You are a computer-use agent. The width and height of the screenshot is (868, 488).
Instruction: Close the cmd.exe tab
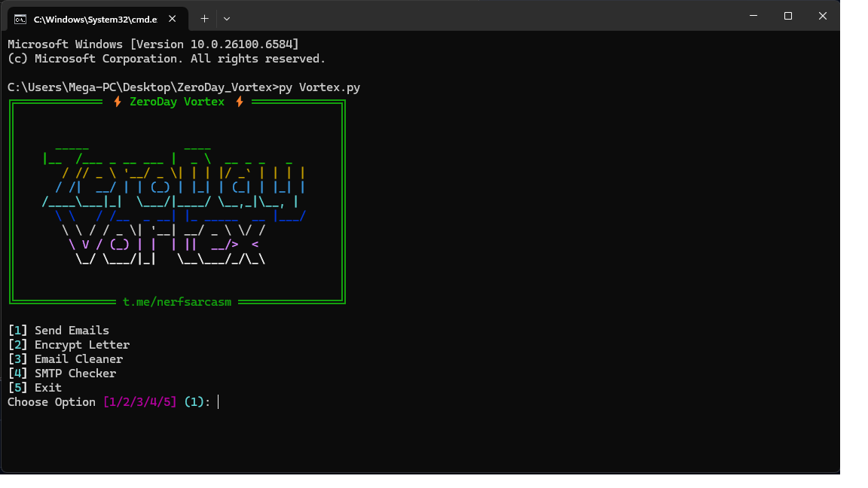coord(172,19)
